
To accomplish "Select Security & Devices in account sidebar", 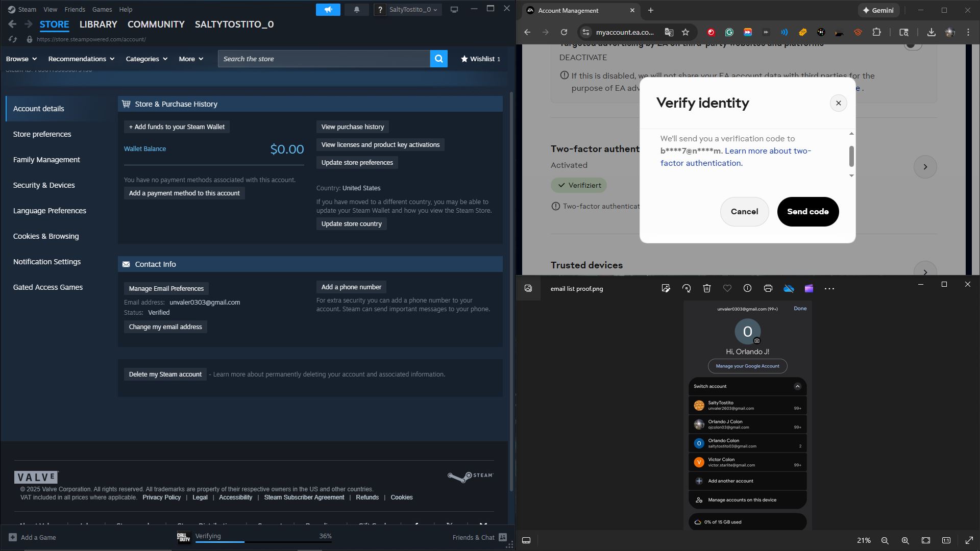I will pos(44,185).
